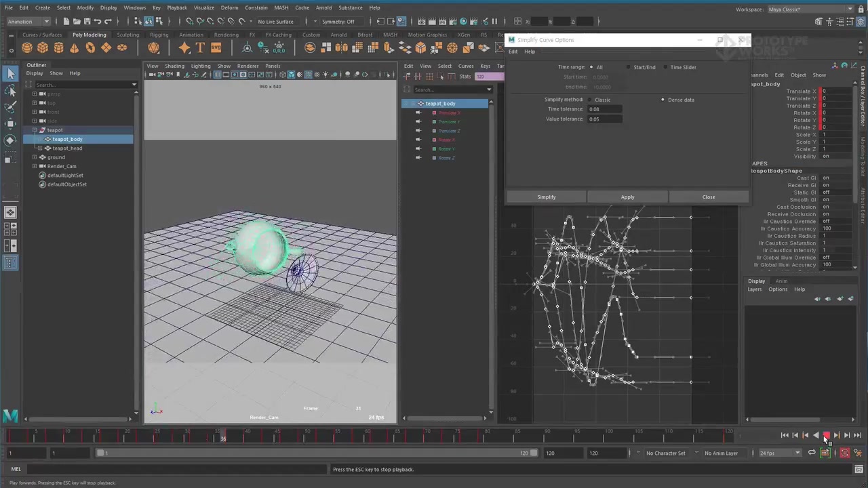Select the Start/End time range option

click(x=629, y=67)
